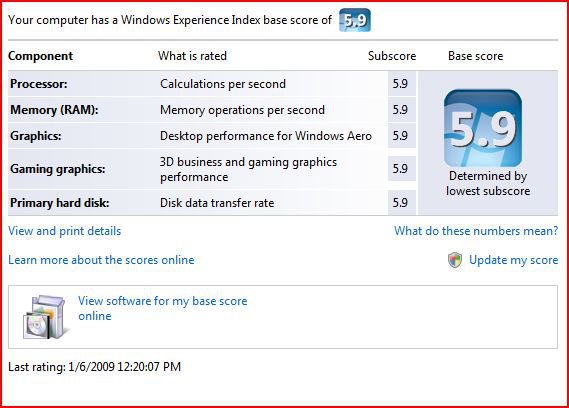Click the Last rating date and time text

94,367
